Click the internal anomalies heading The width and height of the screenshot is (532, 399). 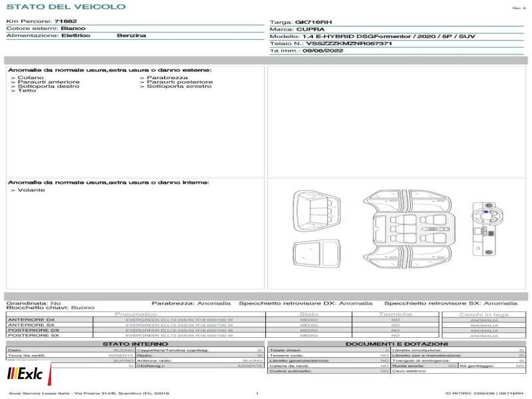[x=108, y=182]
